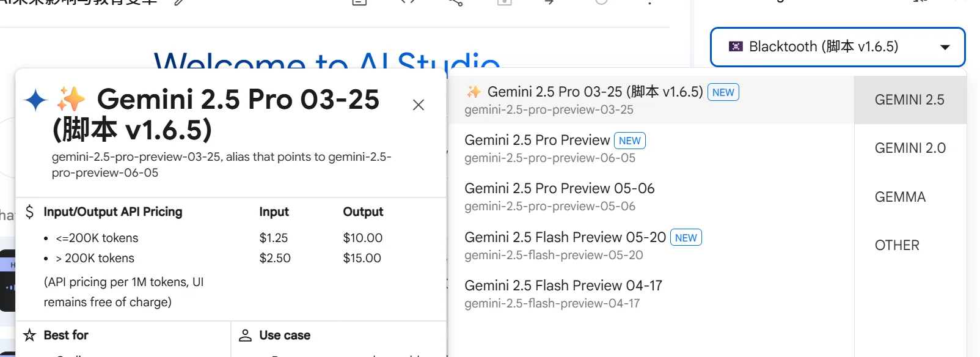Click the Input/Output API Pricing heading
Screen dimensions: 980x357
(113, 212)
